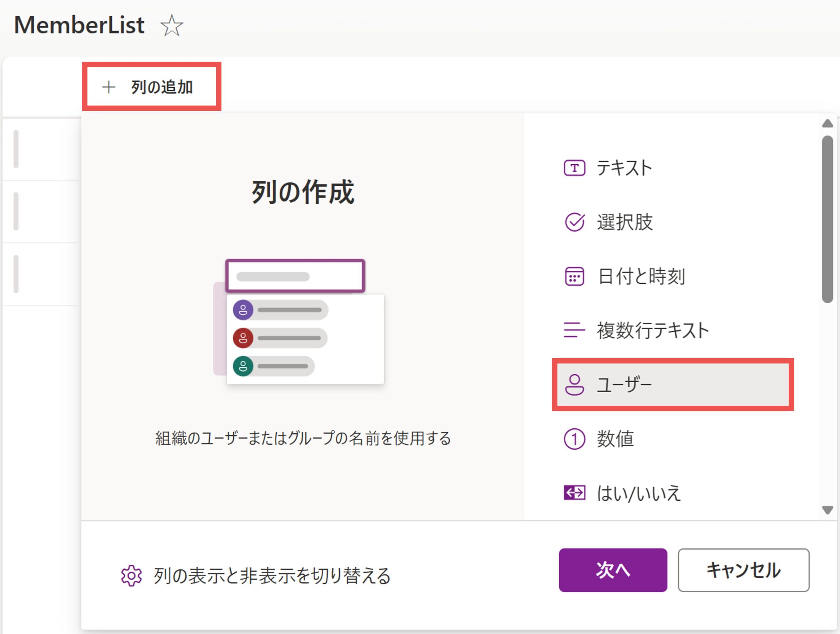Choose 数値 from the column type list

[616, 439]
